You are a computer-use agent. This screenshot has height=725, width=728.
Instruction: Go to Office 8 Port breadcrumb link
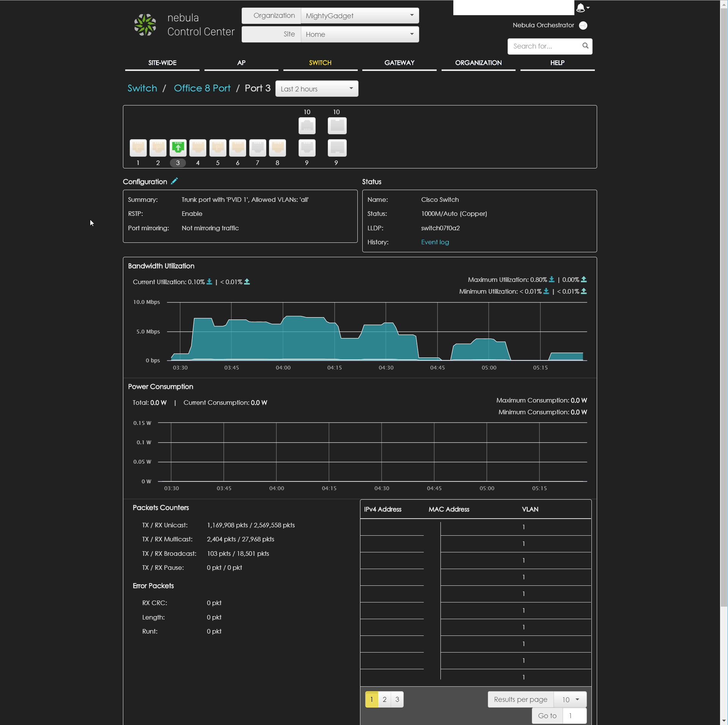tap(202, 88)
